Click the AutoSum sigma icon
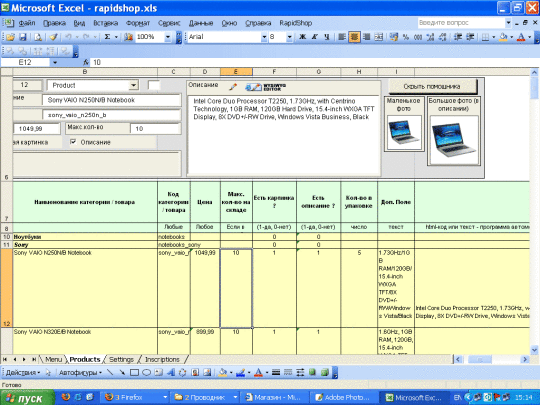 coord(107,37)
